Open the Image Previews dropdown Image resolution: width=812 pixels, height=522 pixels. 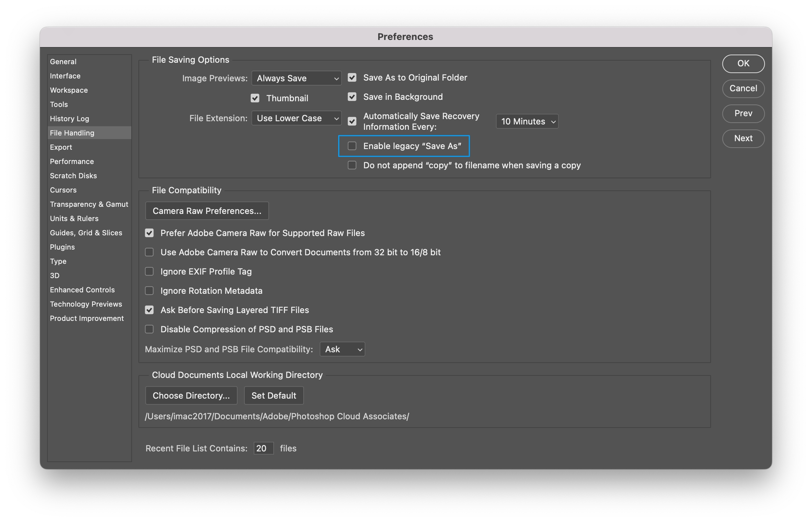pos(296,78)
